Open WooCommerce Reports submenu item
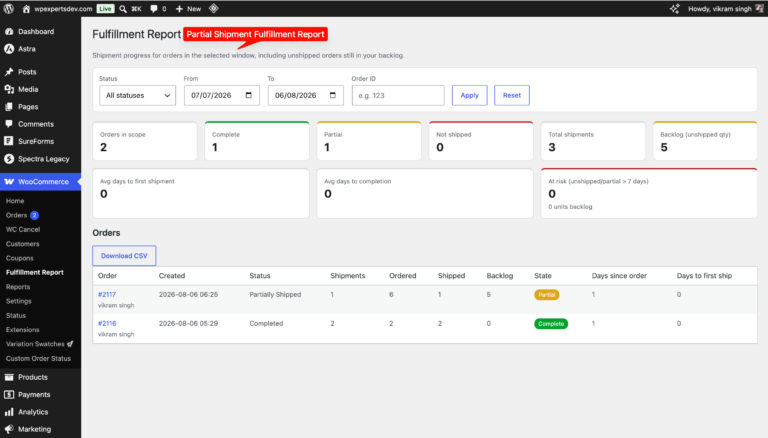 coord(18,287)
